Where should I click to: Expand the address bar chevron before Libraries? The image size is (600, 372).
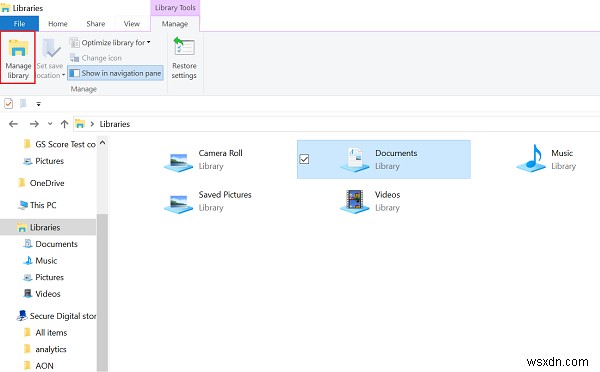click(x=92, y=124)
